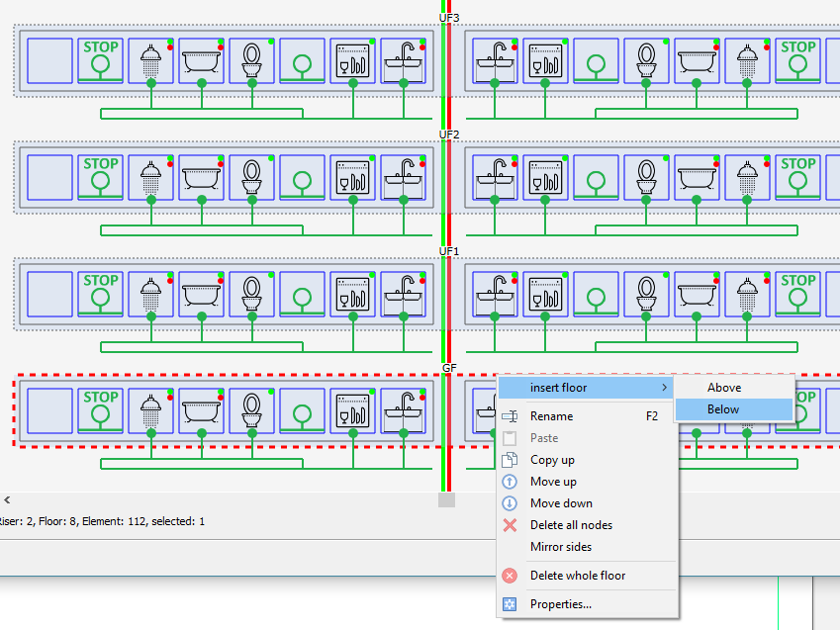Click the Move up arrow icon in menu
840x630 pixels.
point(510,482)
